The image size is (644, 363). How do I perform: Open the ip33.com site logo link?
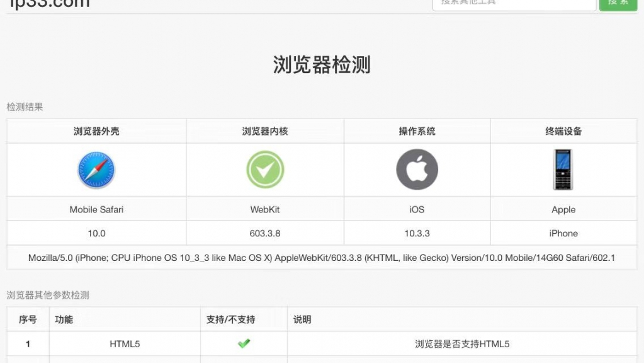tap(49, 4)
